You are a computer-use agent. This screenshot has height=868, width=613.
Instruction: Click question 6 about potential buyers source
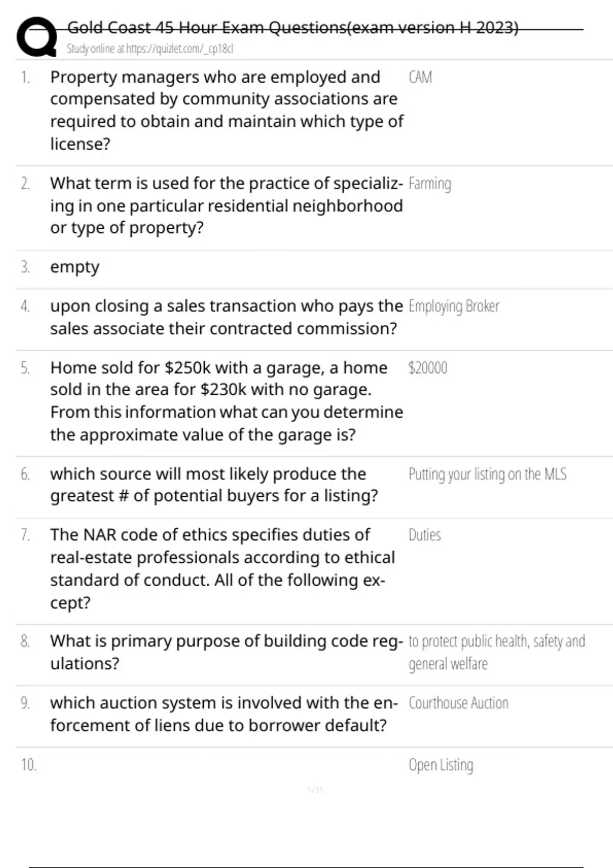pyautogui.click(x=214, y=485)
